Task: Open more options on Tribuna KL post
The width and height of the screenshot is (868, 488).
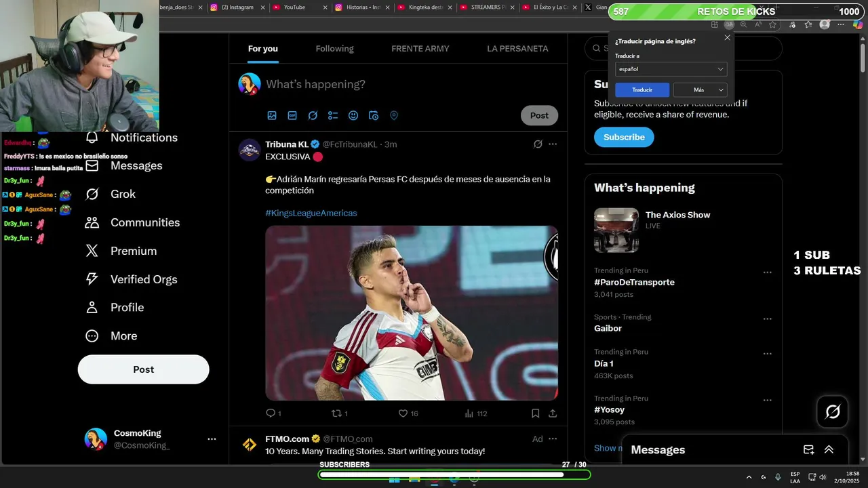Action: click(x=553, y=144)
